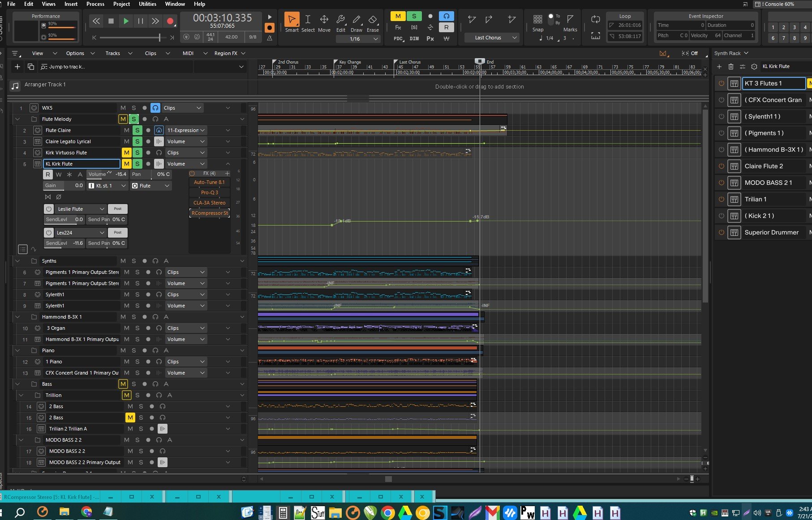Click the PDC button
The height and width of the screenshot is (520, 812).
398,39
